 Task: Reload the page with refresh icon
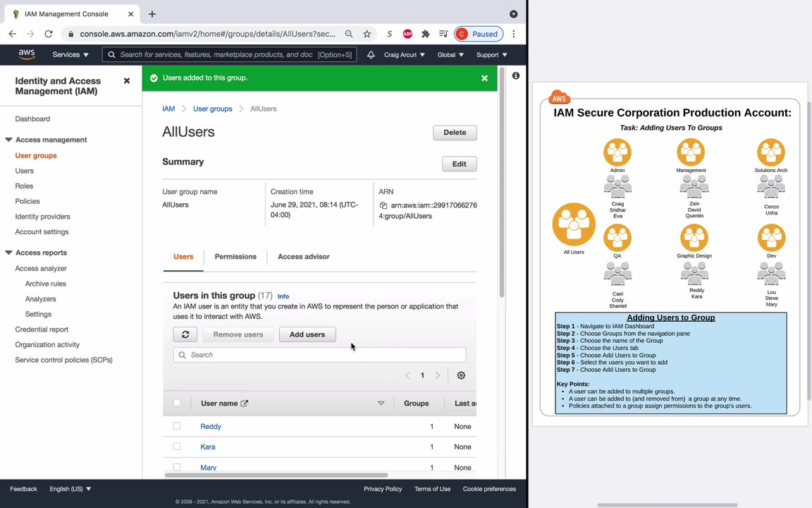tap(49, 34)
